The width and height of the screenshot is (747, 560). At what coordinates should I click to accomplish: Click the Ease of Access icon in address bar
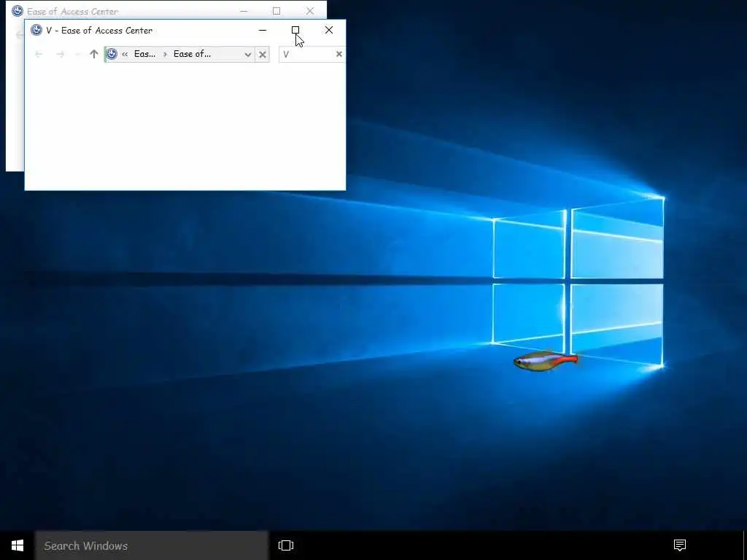click(x=112, y=54)
